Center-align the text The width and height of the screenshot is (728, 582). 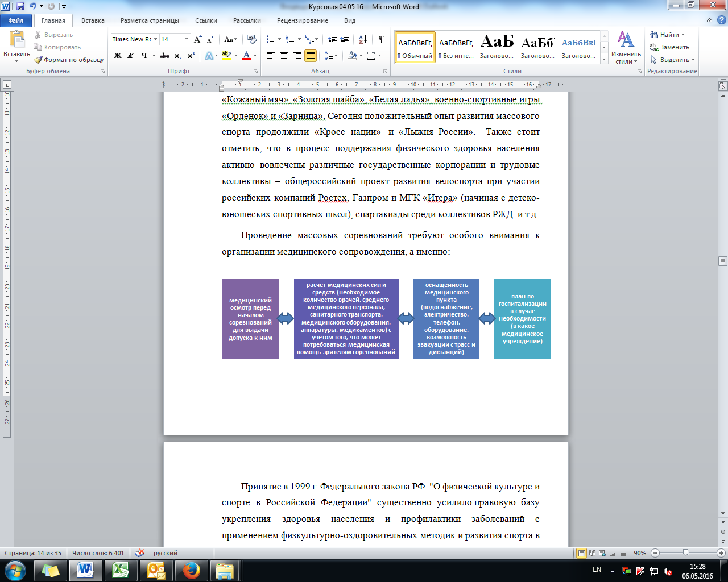pos(284,56)
